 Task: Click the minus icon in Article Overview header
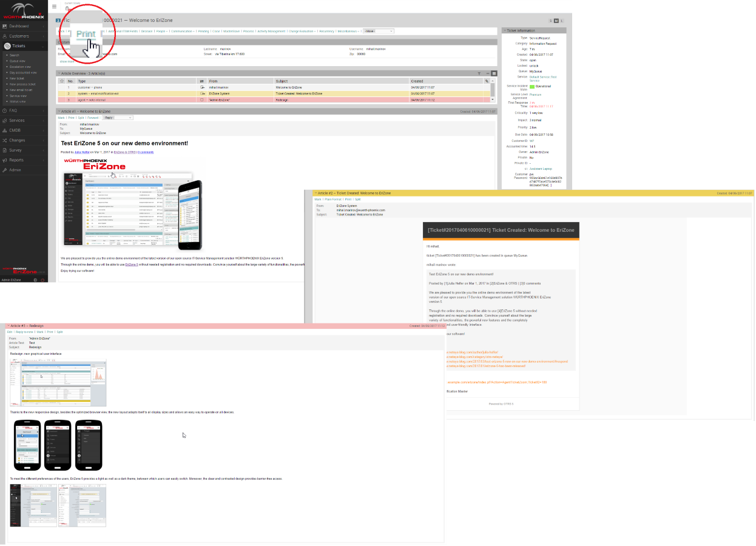coord(488,73)
